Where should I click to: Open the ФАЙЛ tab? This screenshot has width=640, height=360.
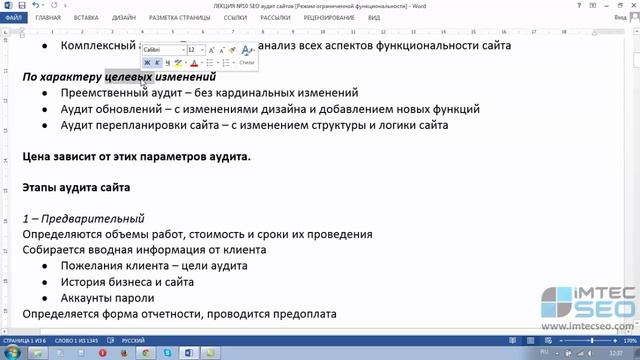(13, 18)
